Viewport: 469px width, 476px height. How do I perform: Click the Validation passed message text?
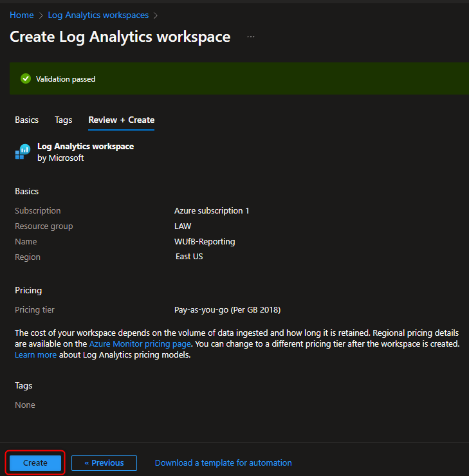click(x=66, y=79)
